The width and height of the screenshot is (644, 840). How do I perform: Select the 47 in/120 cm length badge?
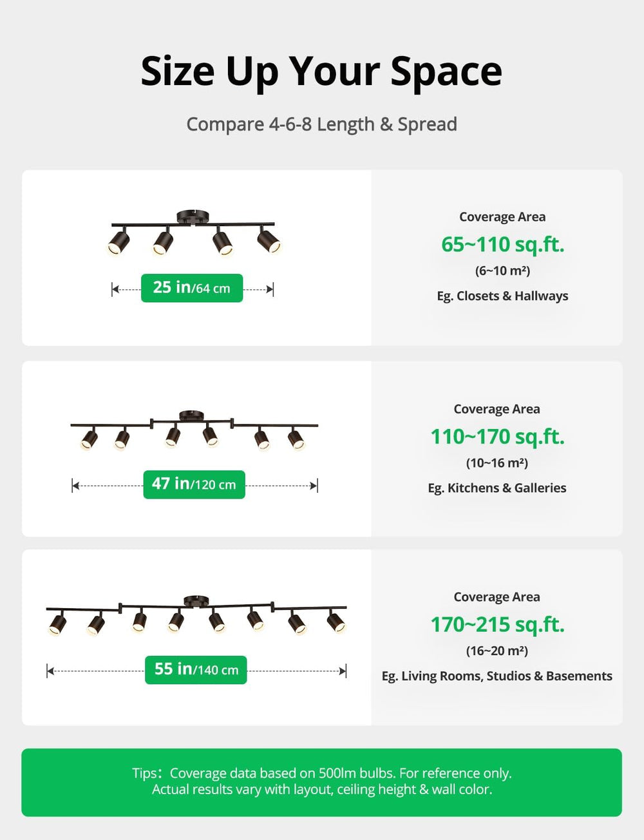pyautogui.click(x=194, y=484)
